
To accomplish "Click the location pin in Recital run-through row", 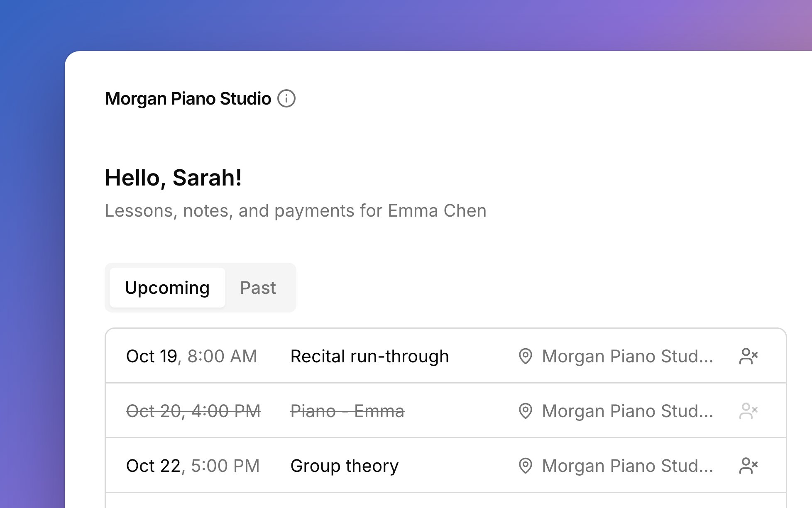I will pos(526,356).
